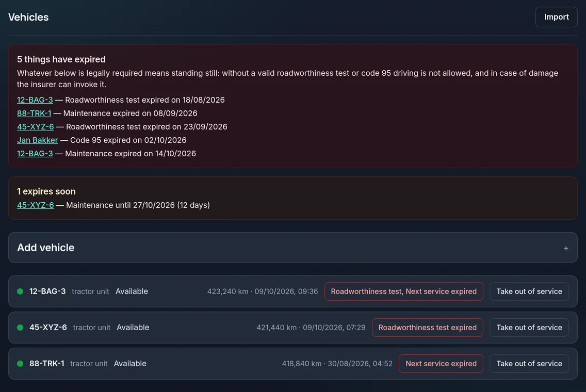Click the Import button

point(556,17)
